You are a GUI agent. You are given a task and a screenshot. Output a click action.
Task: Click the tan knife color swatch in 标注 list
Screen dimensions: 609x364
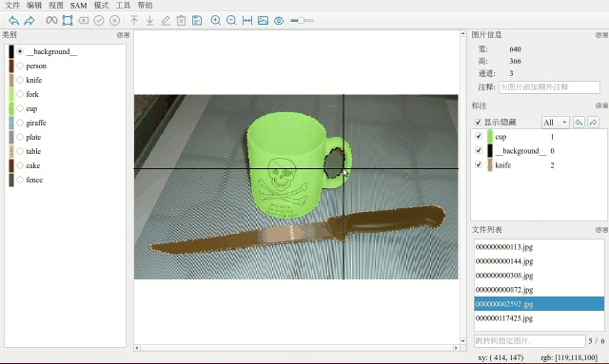[x=490, y=165]
